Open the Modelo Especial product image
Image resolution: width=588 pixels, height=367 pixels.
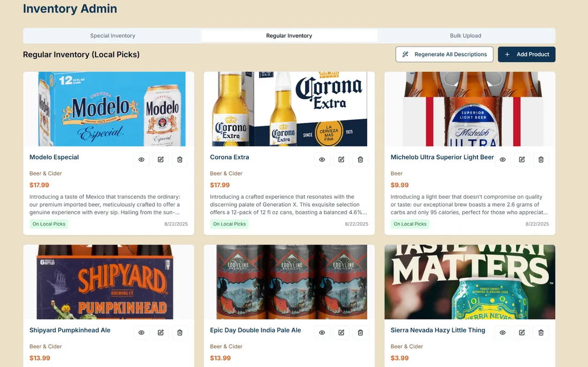[x=109, y=109]
